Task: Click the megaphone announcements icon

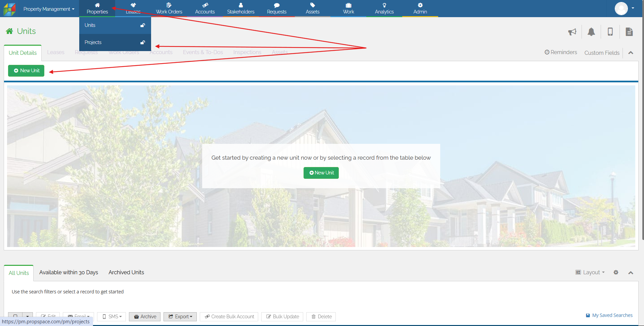Action: pyautogui.click(x=572, y=32)
